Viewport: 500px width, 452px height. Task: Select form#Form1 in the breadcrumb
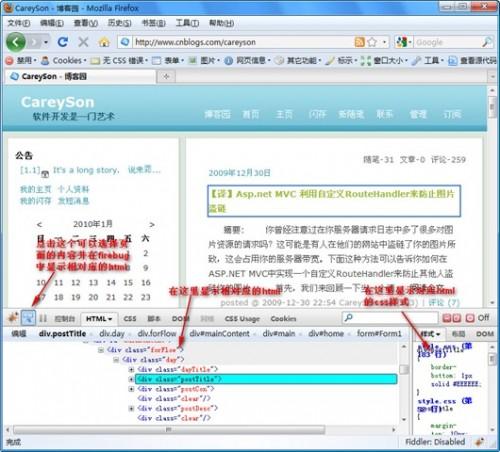click(x=379, y=333)
